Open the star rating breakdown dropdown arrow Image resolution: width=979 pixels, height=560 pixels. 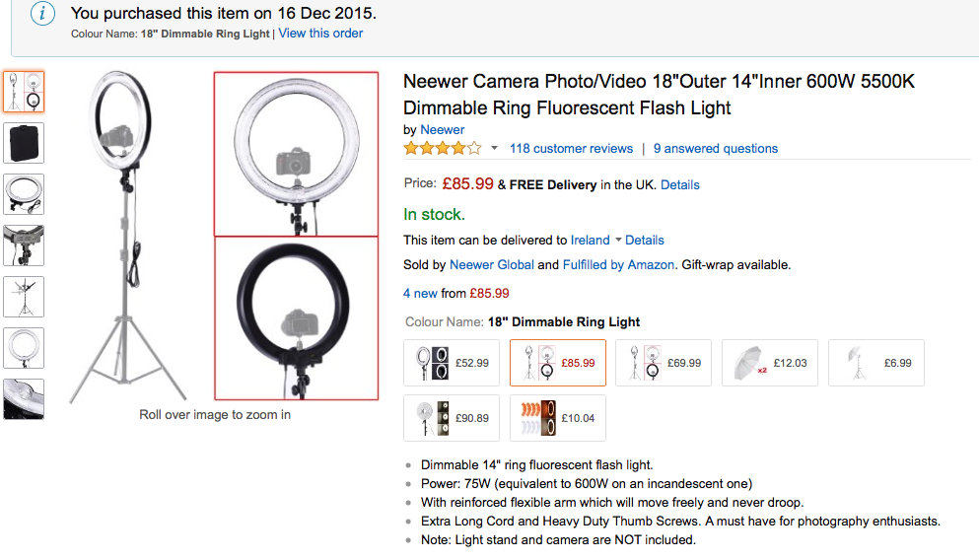tap(495, 149)
